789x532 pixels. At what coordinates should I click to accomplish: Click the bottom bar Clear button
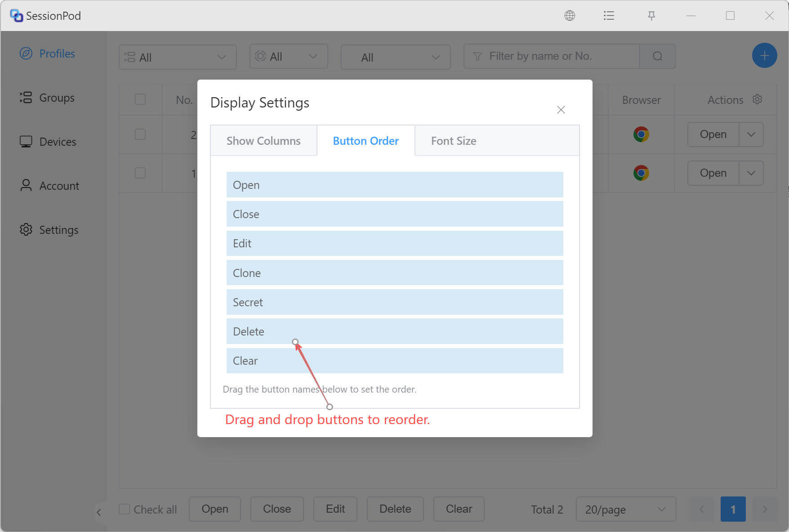pos(459,509)
